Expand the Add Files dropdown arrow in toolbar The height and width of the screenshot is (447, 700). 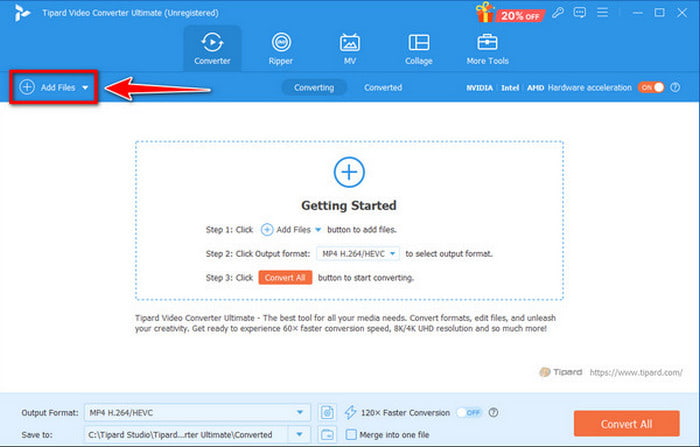pos(85,88)
